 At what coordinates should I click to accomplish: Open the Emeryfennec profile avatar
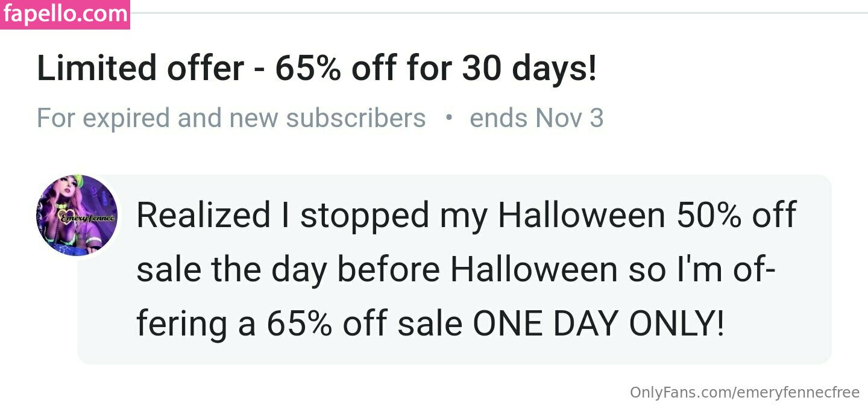pos(77,215)
